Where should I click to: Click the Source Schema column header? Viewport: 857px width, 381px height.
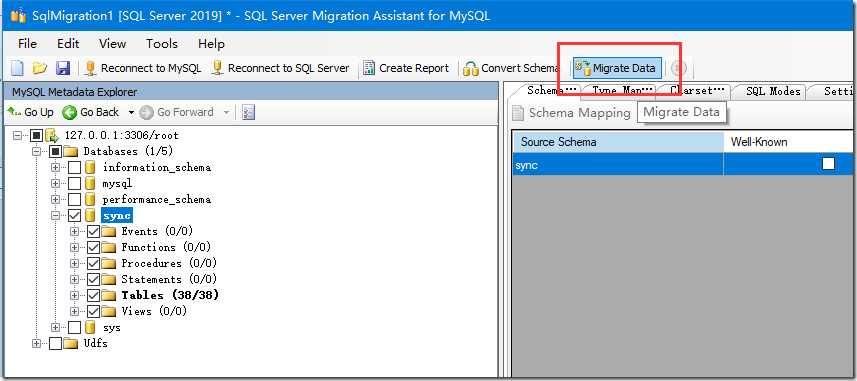coord(618,142)
